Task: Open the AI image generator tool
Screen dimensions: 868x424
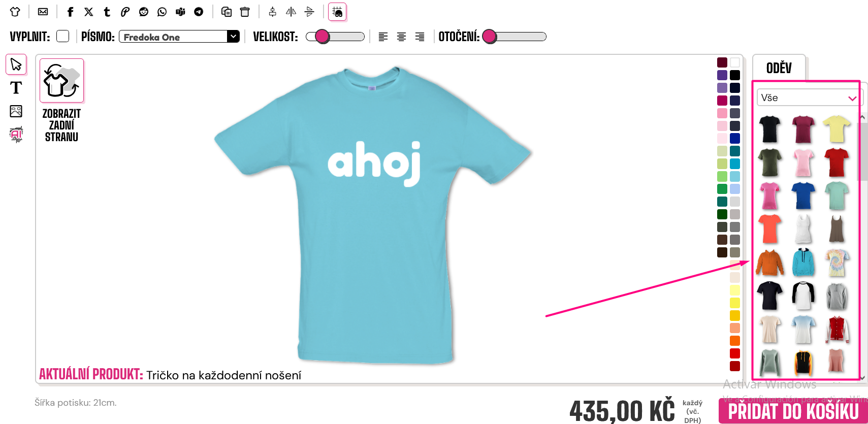Action: [16, 135]
